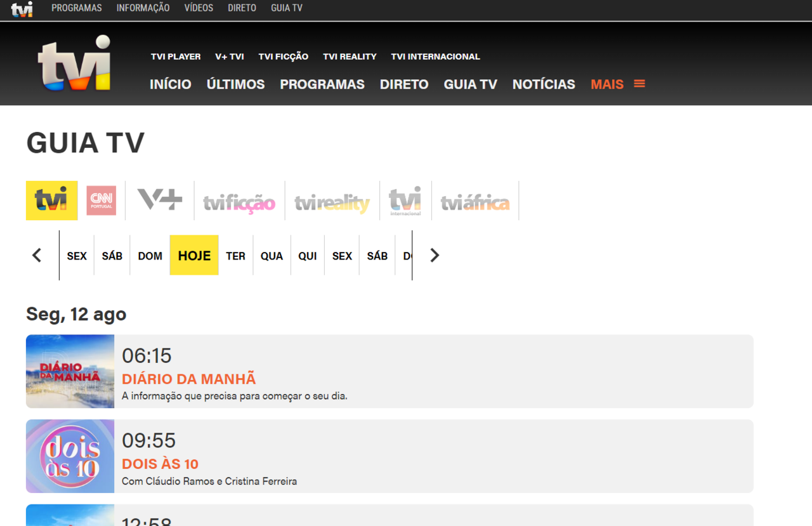
Task: Open GUIA TV in the top bar
Action: pyautogui.click(x=287, y=8)
